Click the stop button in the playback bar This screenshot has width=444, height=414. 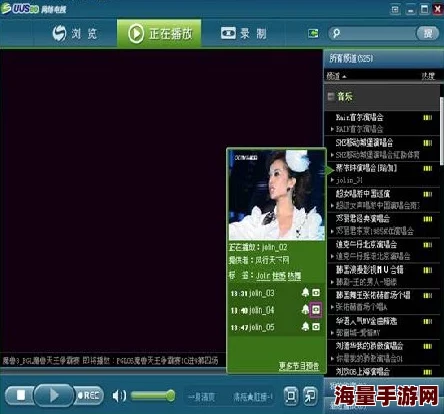(x=21, y=395)
